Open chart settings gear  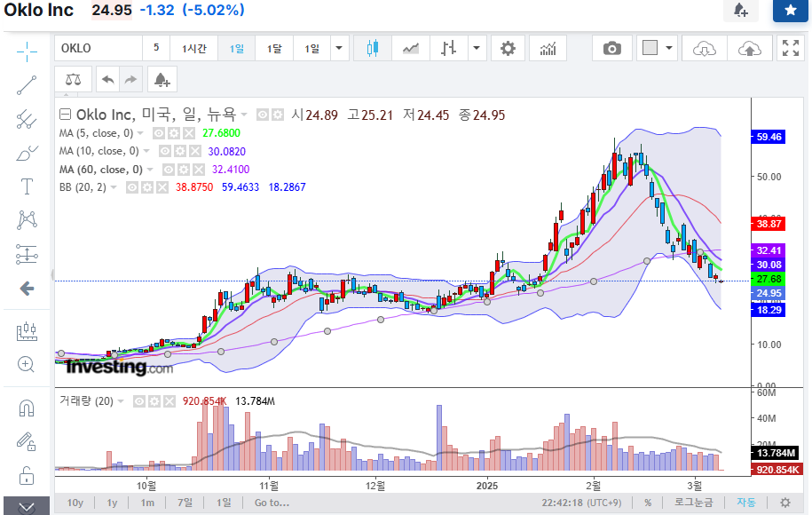(x=508, y=49)
